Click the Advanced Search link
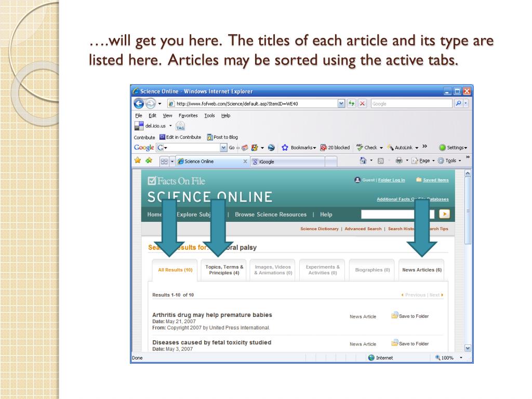The height and width of the screenshot is (399, 532). point(363,229)
